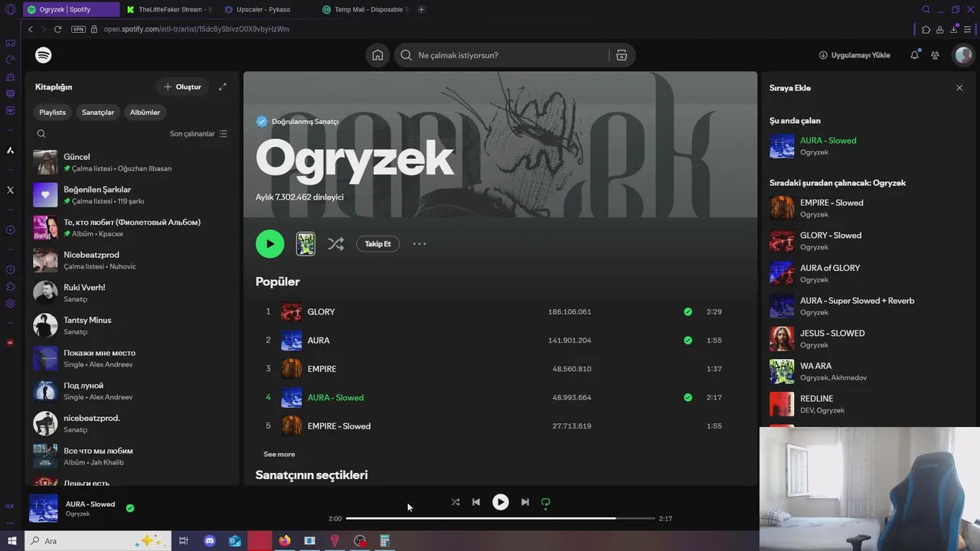Filter library by Playlists

click(x=53, y=112)
